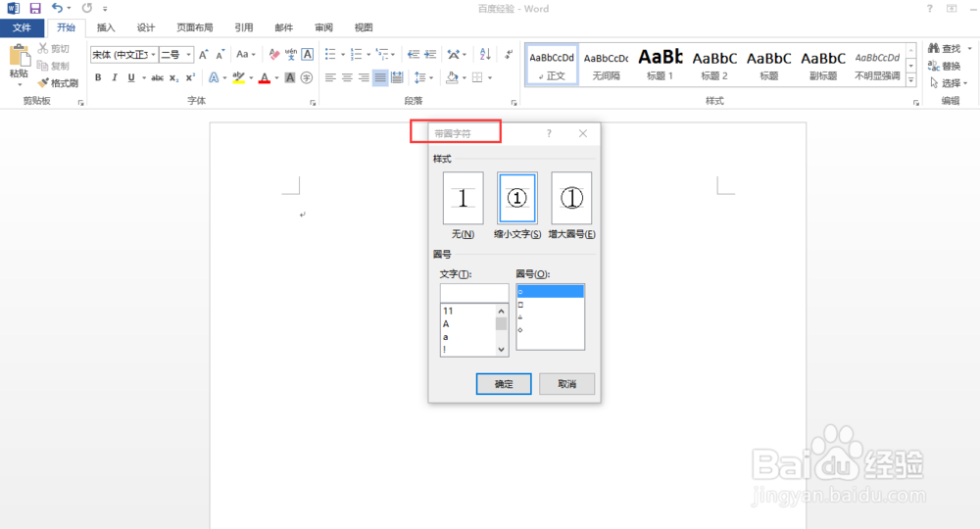Click 取消 to cancel the dialog
The height and width of the screenshot is (529, 980).
click(566, 384)
